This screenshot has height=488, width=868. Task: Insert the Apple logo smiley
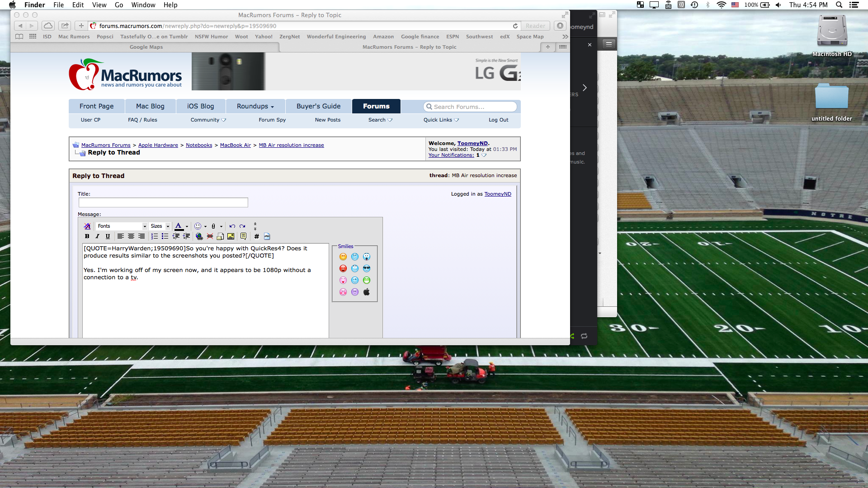coord(367,292)
